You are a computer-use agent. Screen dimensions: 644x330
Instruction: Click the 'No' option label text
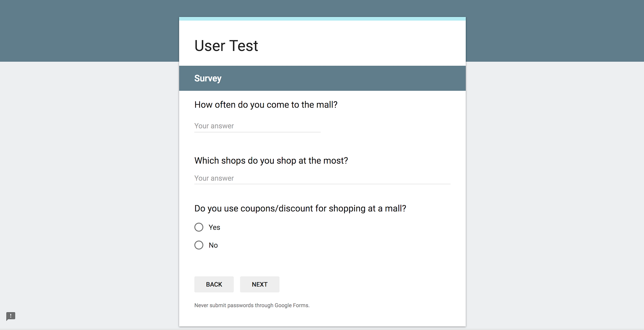(x=213, y=245)
